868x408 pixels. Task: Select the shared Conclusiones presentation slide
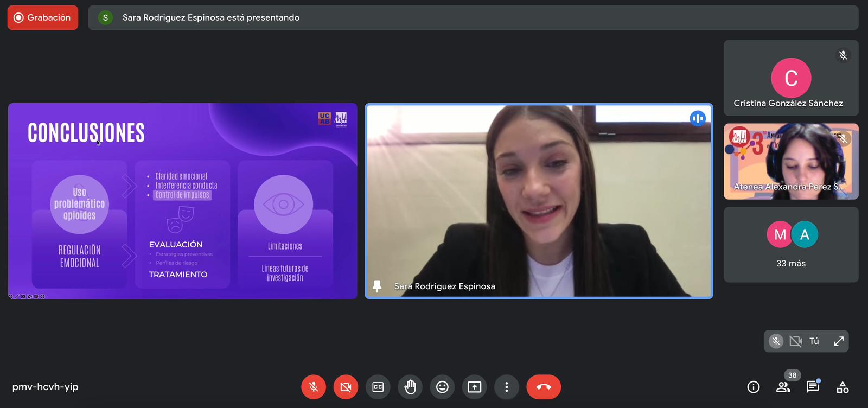[x=183, y=201]
